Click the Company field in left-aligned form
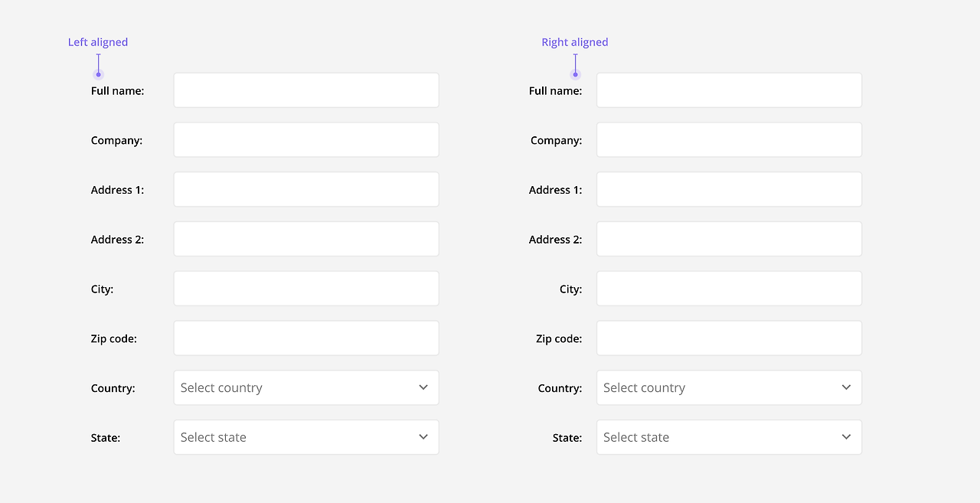This screenshot has width=980, height=503. 306,140
